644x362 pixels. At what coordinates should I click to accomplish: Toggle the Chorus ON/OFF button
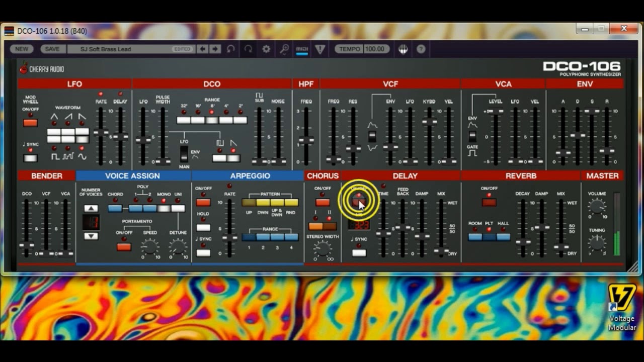(323, 202)
